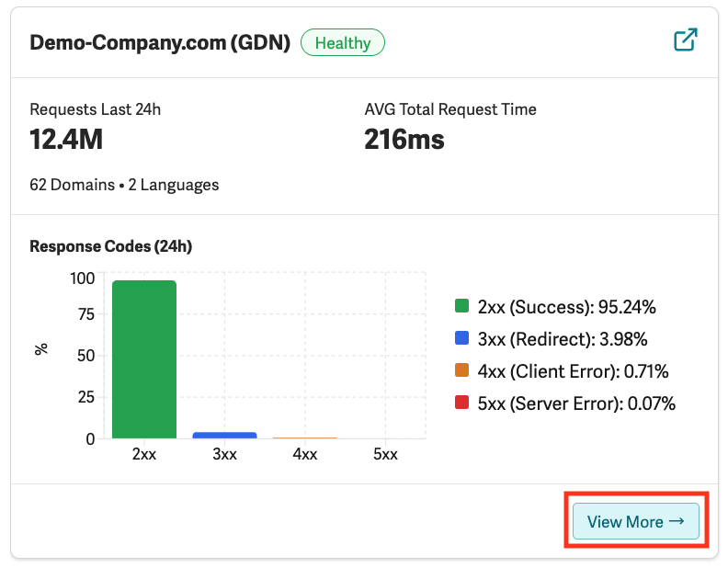Click the 216ms average request time
The width and height of the screenshot is (728, 568).
404,140
